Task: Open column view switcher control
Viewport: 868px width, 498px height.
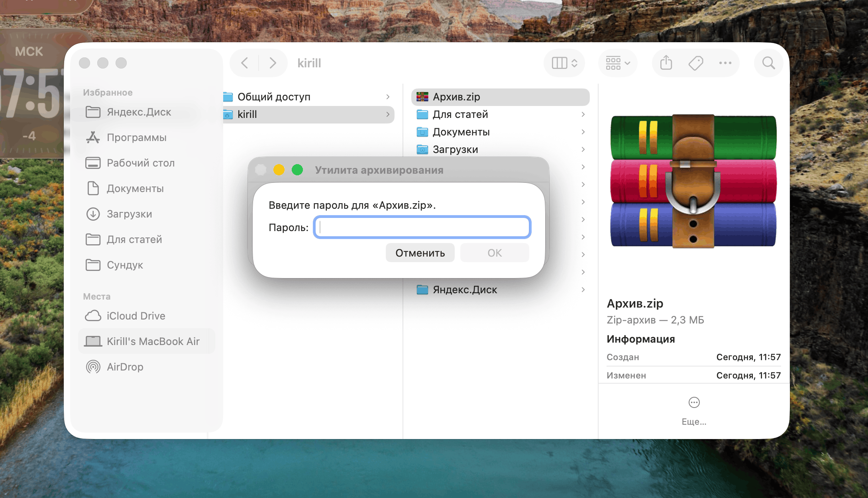Action: (564, 63)
